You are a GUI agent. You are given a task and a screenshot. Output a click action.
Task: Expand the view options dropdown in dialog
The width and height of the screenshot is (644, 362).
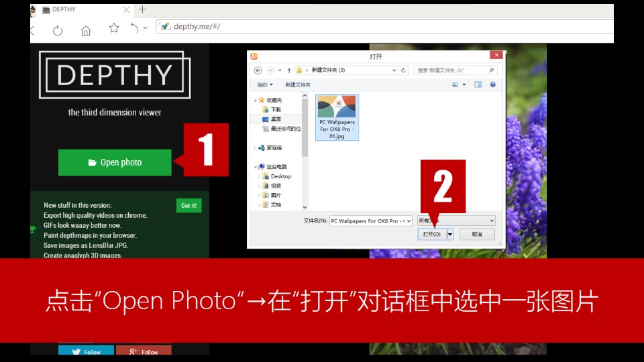coord(463,85)
